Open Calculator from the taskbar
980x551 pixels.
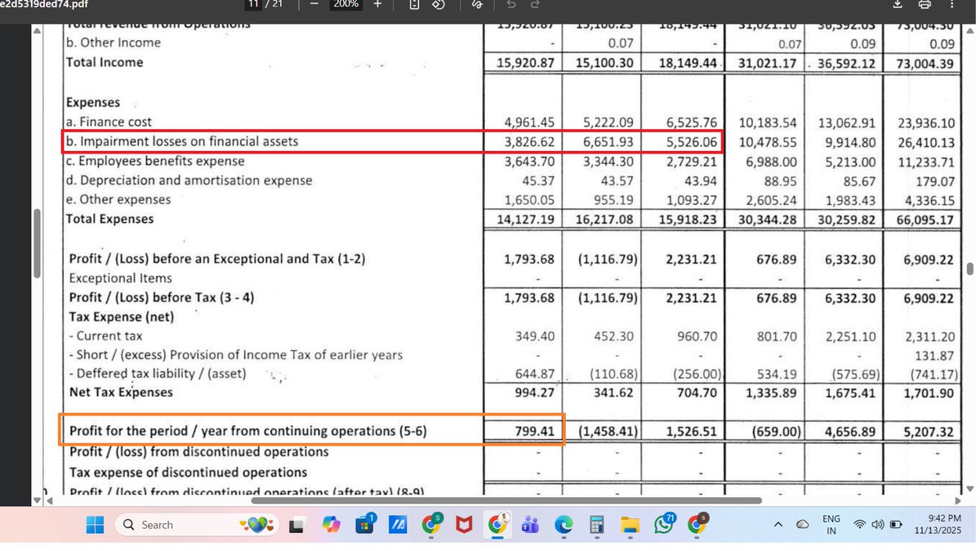[596, 525]
